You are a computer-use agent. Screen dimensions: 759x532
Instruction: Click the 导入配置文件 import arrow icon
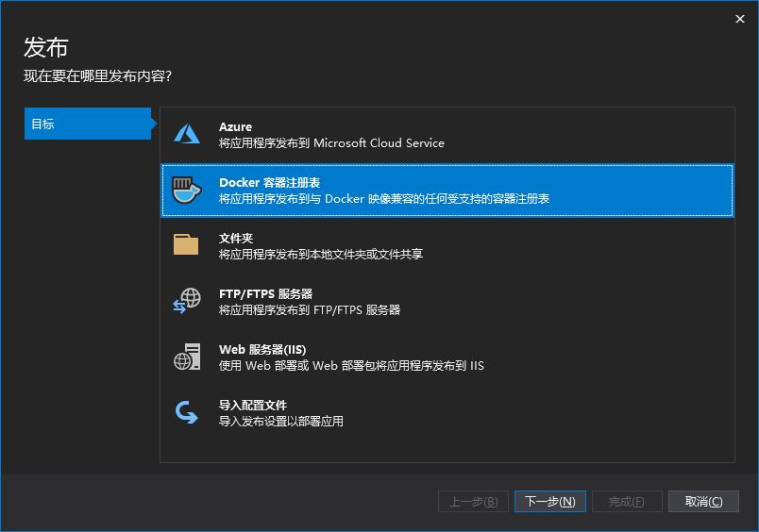click(x=186, y=412)
